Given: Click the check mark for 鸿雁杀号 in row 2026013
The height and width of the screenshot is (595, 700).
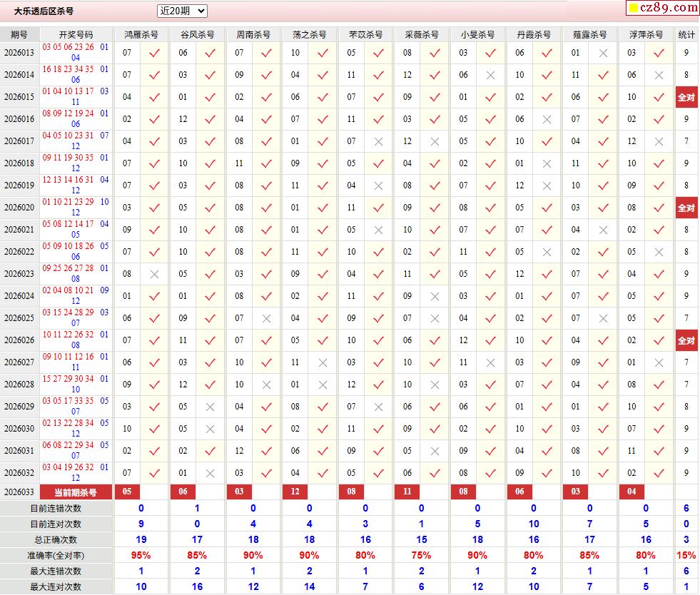Looking at the screenshot, I should (154, 53).
